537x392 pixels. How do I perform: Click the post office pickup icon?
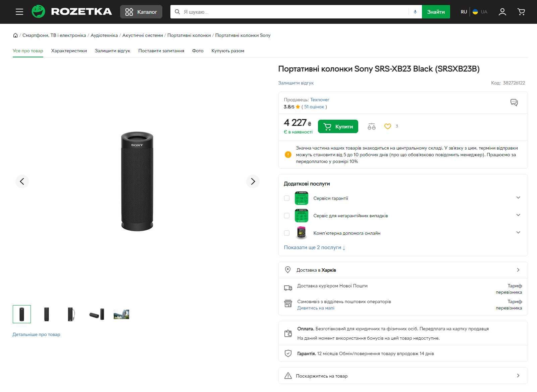tap(288, 303)
